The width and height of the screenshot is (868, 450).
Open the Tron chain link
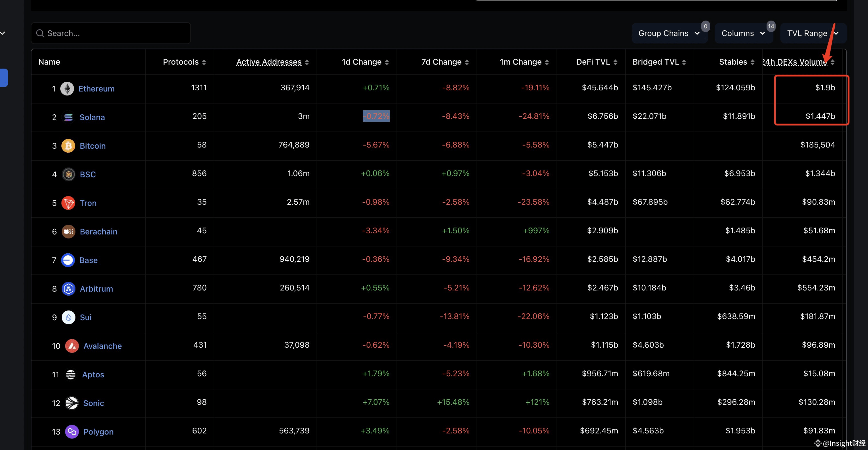click(x=88, y=203)
